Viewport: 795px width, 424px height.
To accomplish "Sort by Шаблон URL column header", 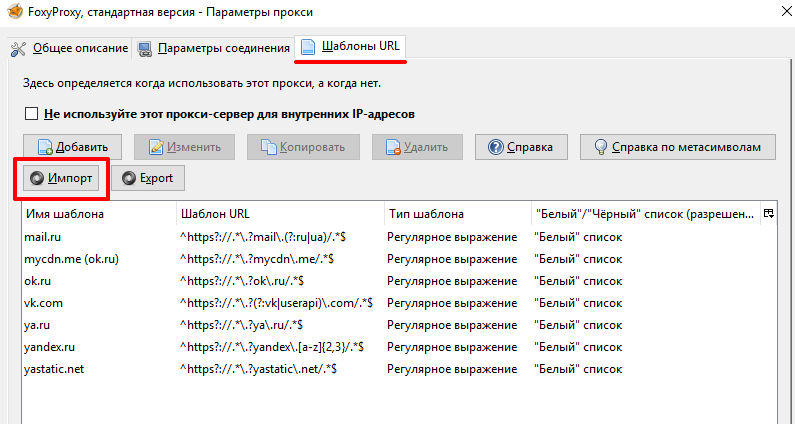I will [281, 214].
